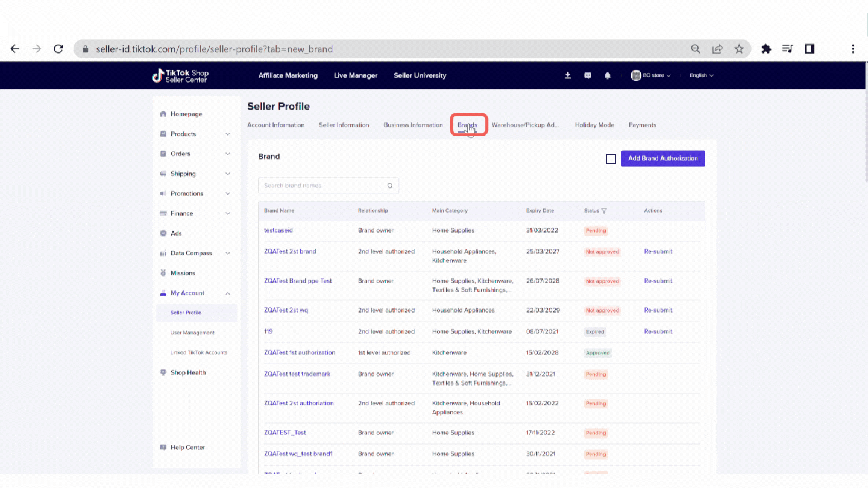The width and height of the screenshot is (868, 488).
Task: Open the notifications bell icon
Action: pyautogui.click(x=608, y=75)
